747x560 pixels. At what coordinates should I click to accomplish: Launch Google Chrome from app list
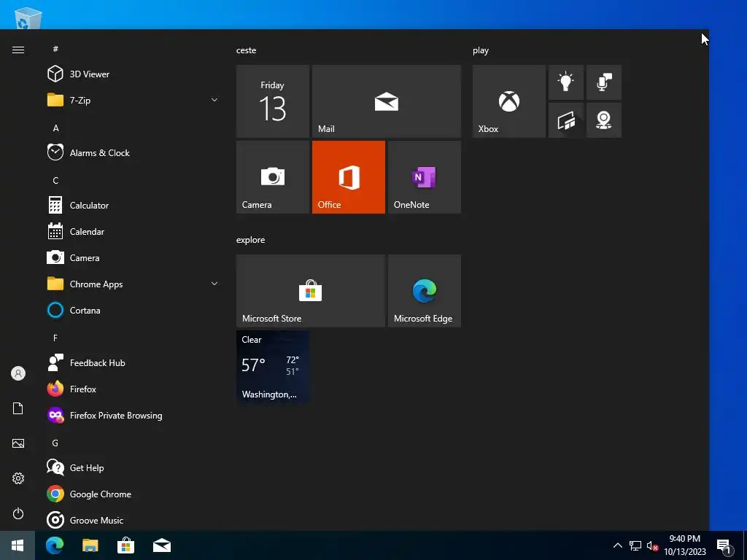click(133, 494)
